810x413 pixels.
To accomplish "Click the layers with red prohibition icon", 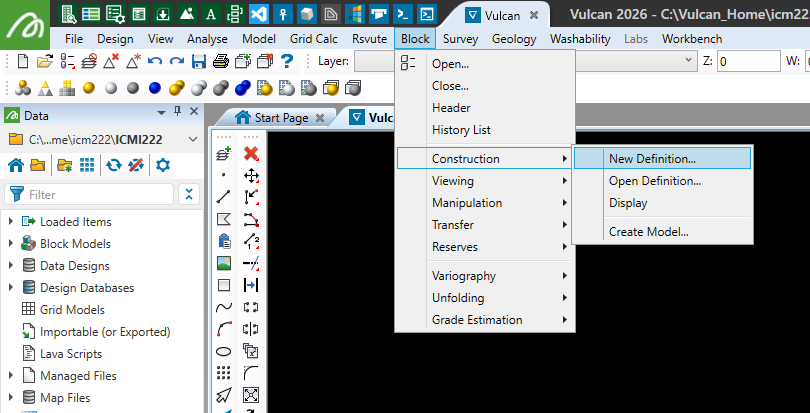I will (x=89, y=62).
